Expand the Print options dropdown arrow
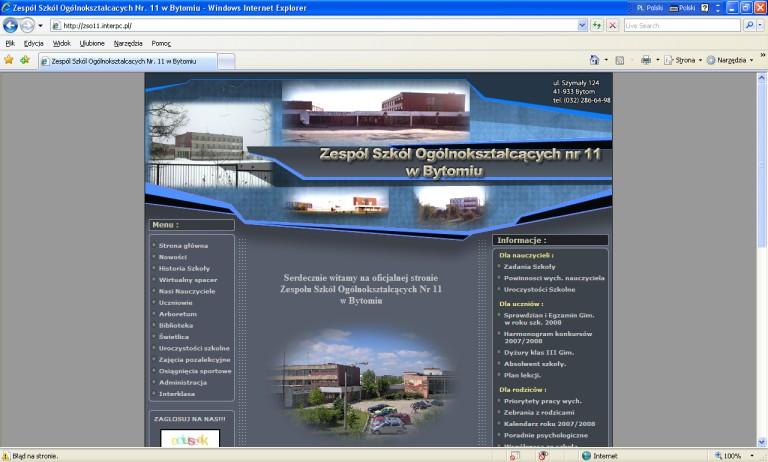 657,60
